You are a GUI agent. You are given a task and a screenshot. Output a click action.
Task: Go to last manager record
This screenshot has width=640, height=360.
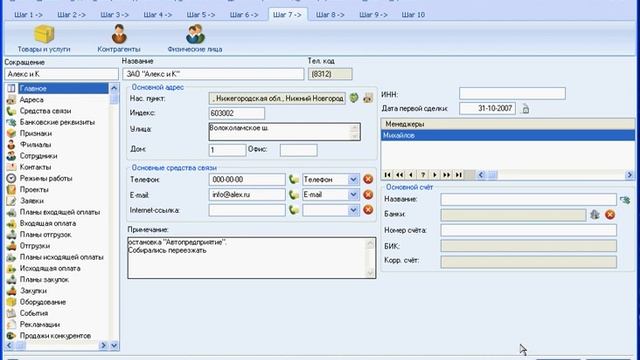(458, 175)
